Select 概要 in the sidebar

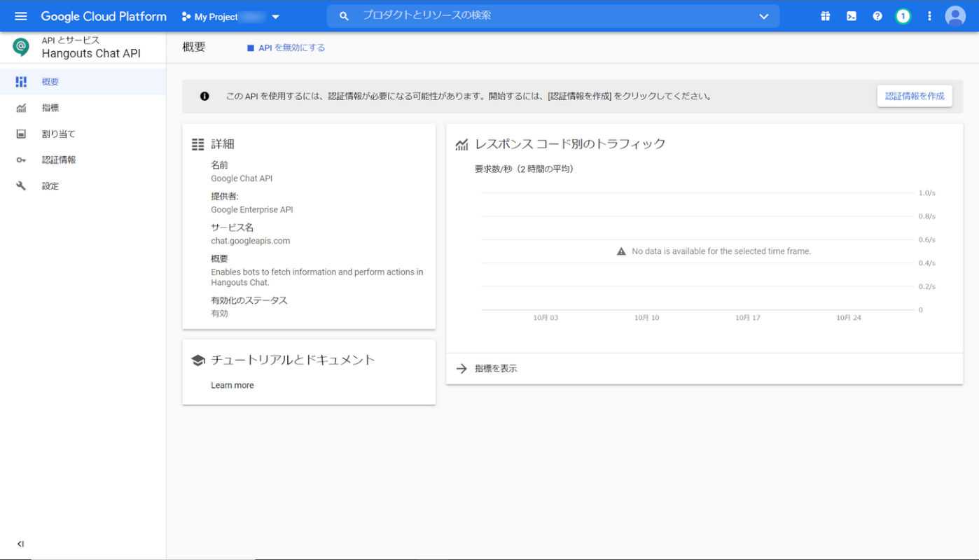coord(83,82)
